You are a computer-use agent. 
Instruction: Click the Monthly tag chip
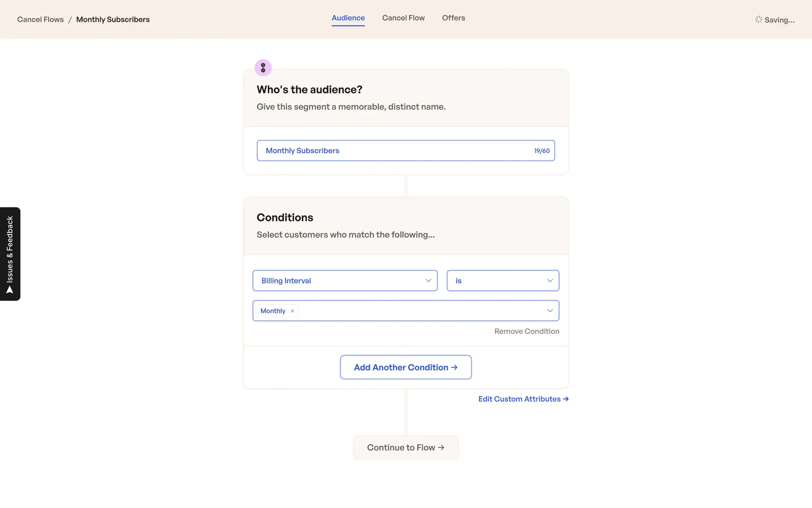click(x=273, y=311)
